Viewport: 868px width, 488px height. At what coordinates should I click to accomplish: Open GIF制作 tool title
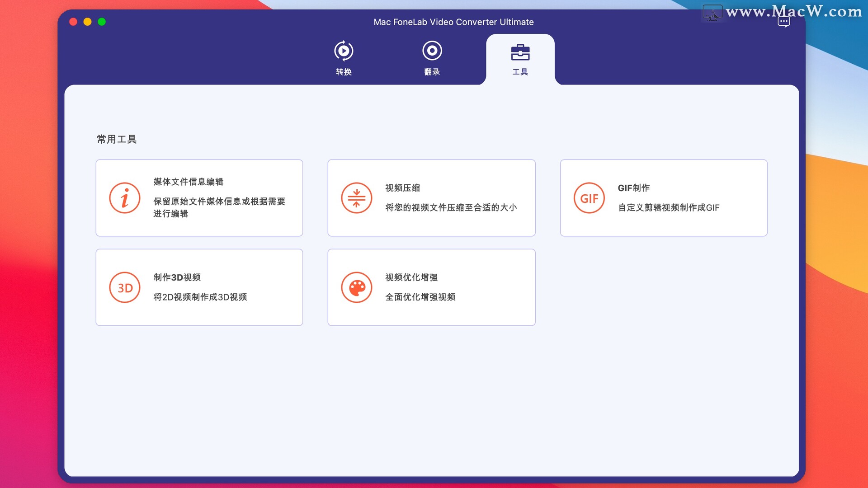pos(634,188)
